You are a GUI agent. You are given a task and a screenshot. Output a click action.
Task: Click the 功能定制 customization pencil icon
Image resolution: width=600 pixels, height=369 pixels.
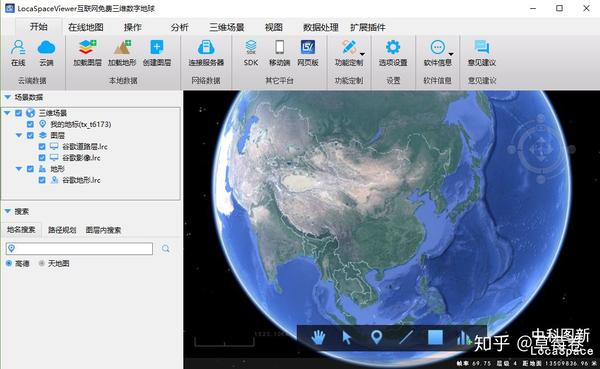click(x=348, y=47)
